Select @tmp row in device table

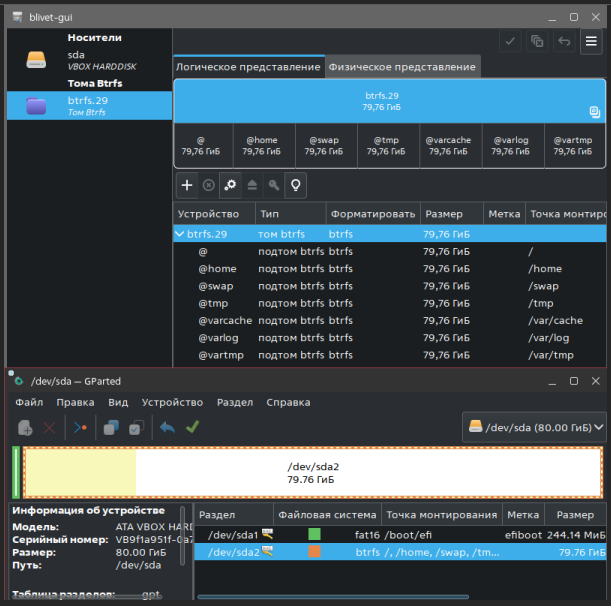click(390, 303)
